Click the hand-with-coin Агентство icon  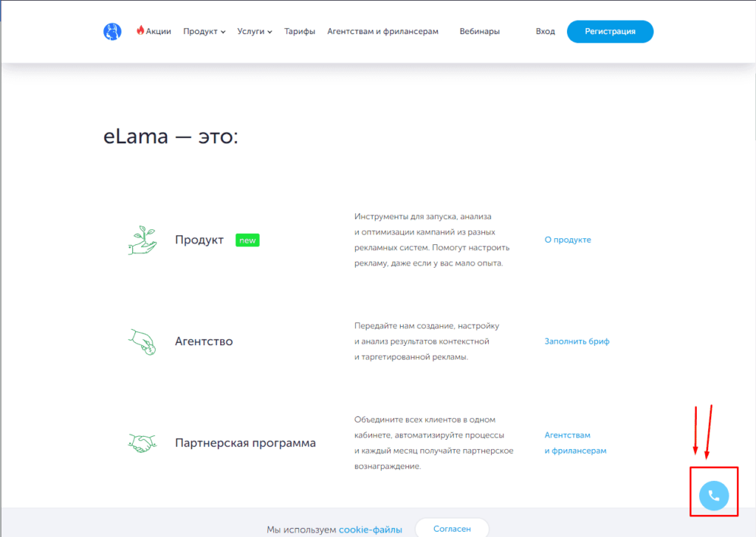[142, 342]
